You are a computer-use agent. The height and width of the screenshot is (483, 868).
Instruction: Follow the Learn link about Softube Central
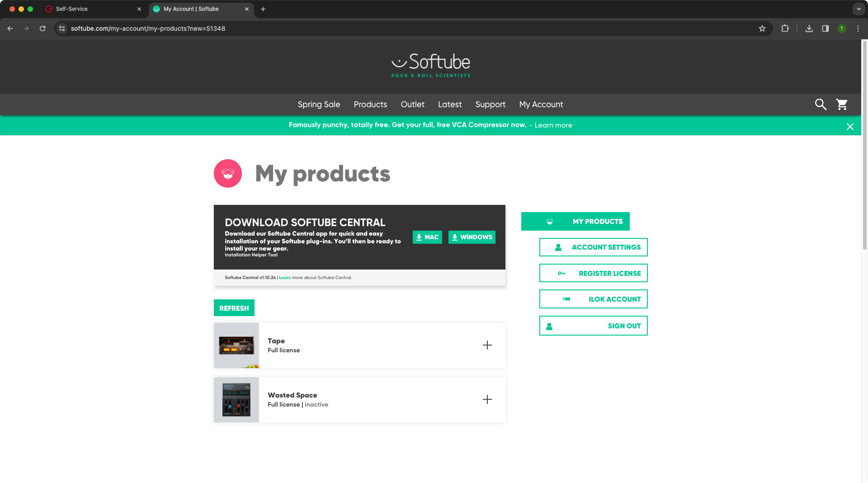click(285, 278)
